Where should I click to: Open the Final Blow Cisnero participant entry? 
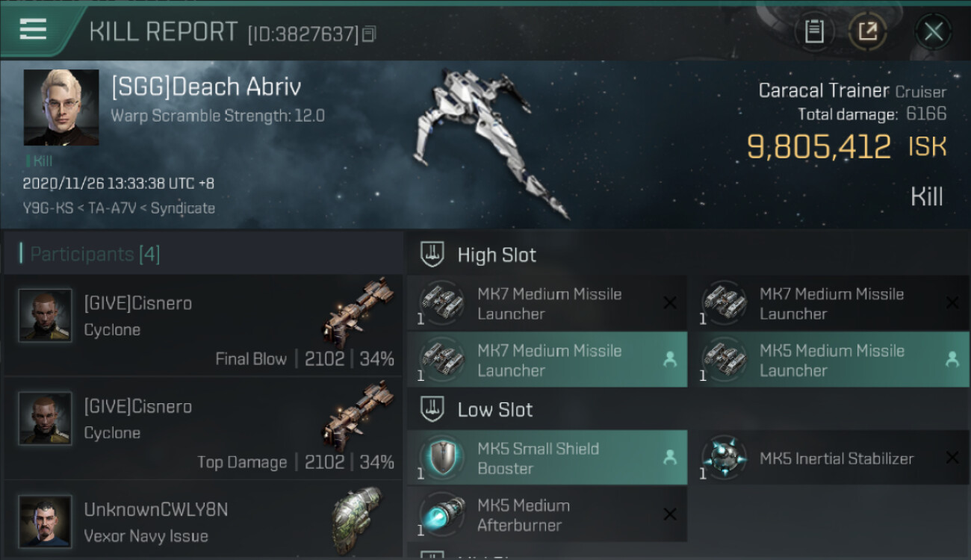[203, 326]
